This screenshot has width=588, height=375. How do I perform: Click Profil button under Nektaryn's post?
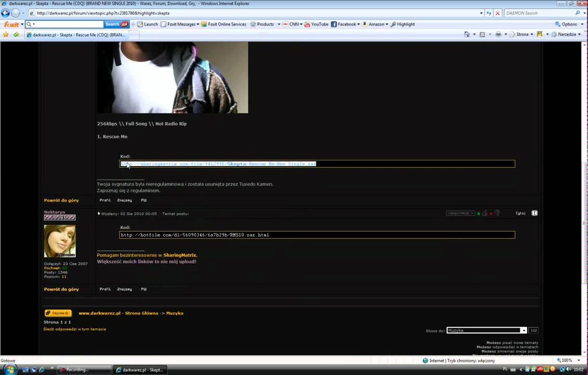coord(105,290)
